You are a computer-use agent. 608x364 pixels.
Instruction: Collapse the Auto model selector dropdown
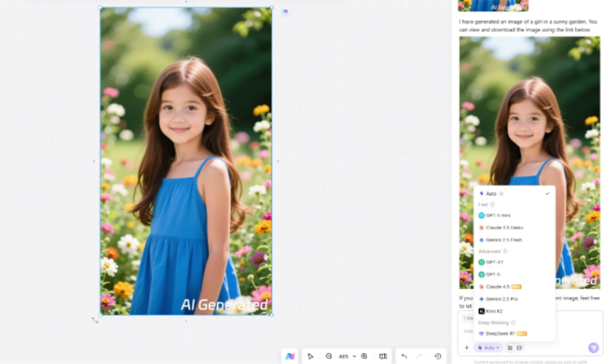[x=488, y=348]
